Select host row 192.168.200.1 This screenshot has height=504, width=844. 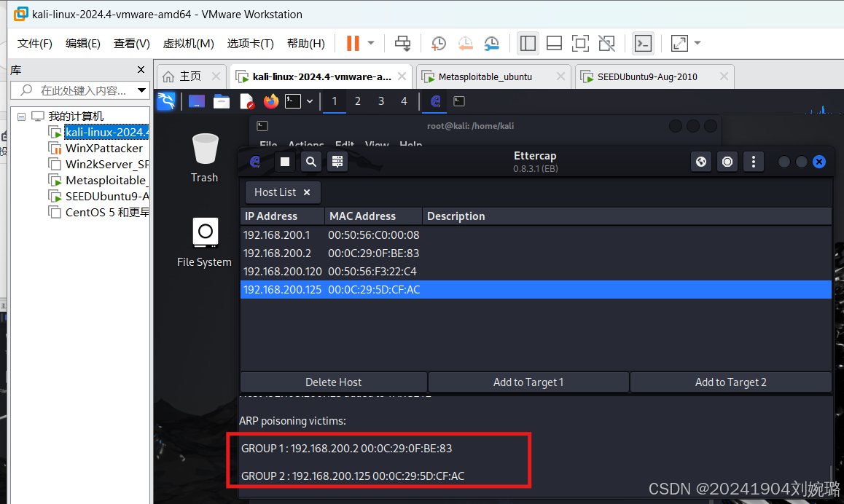[536, 235]
